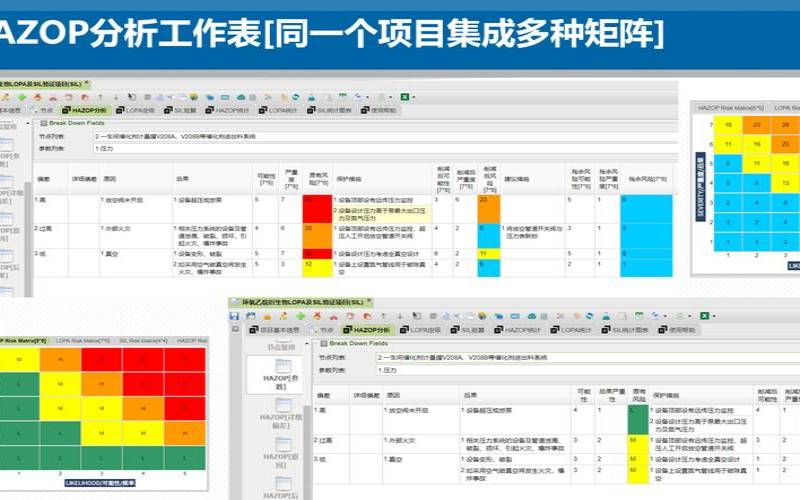
Task: Click the save icon in the lower window toolbar
Action: tap(234, 316)
